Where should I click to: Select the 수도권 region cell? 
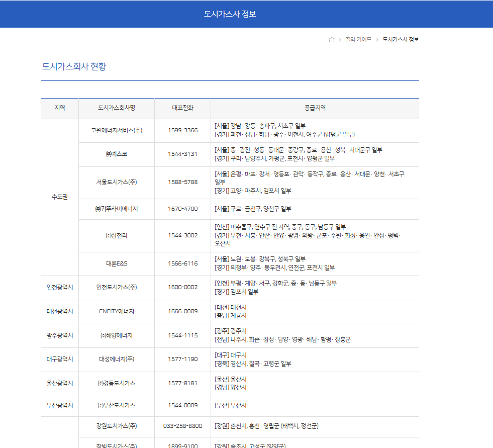click(60, 197)
